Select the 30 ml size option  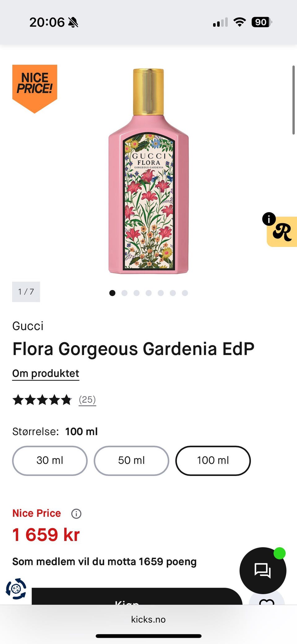pyautogui.click(x=50, y=460)
